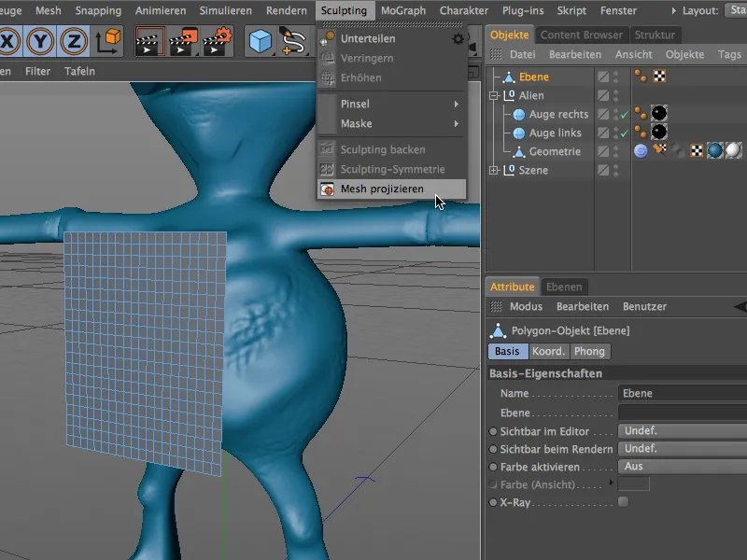Screen dimensions: 747x560
Task: Click the Unterteilen subdivide icon
Action: [327, 38]
